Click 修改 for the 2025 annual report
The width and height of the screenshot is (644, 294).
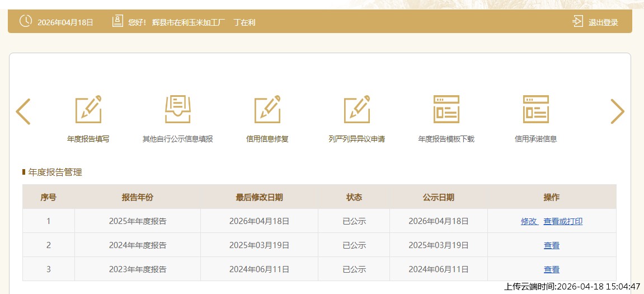pyautogui.click(x=529, y=221)
